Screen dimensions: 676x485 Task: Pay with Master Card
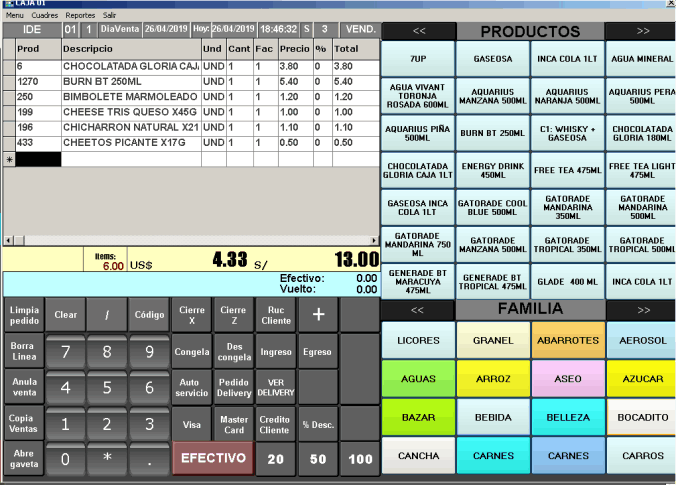(233, 425)
